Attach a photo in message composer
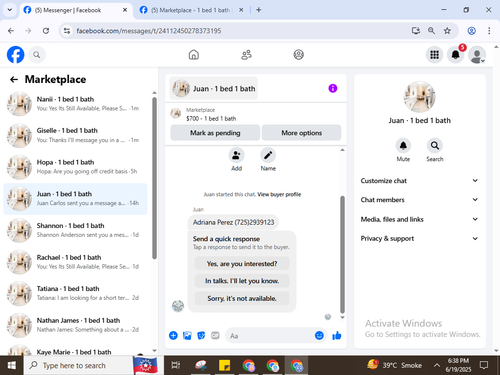The width and height of the screenshot is (500, 375). tap(187, 335)
